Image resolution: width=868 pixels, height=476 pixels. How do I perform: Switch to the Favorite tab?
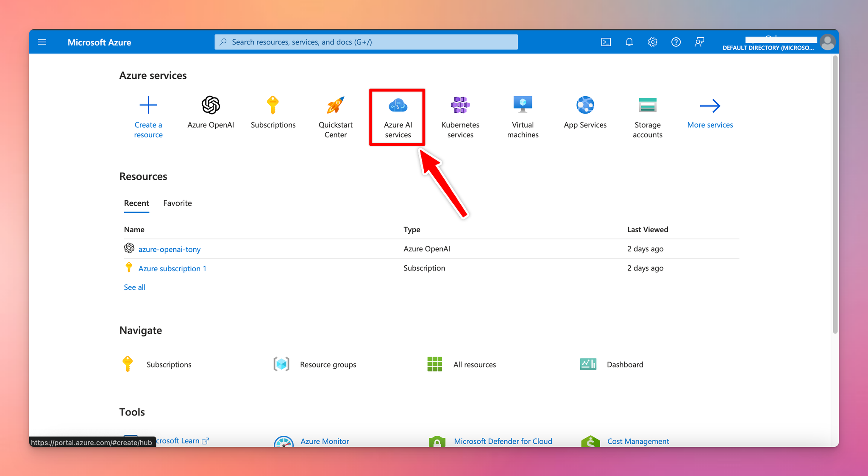(177, 203)
